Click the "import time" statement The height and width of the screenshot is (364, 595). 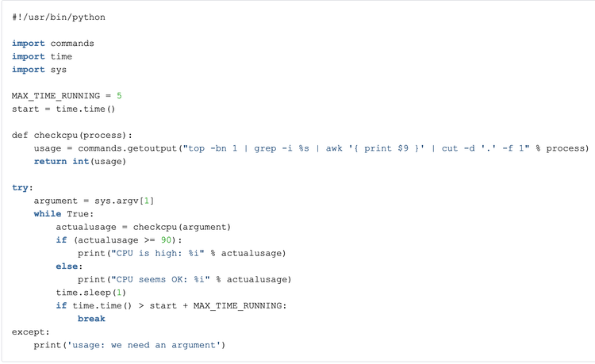(x=42, y=56)
